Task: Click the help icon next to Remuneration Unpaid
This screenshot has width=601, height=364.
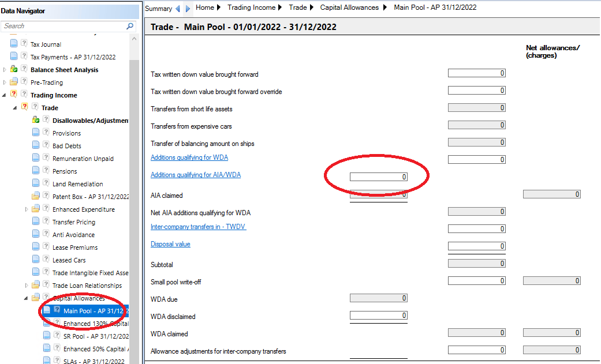Action: point(46,157)
